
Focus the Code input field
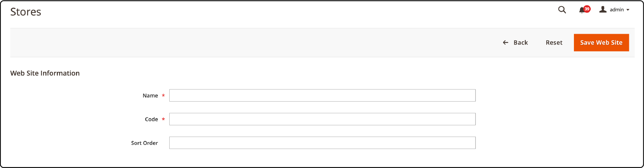click(x=322, y=119)
